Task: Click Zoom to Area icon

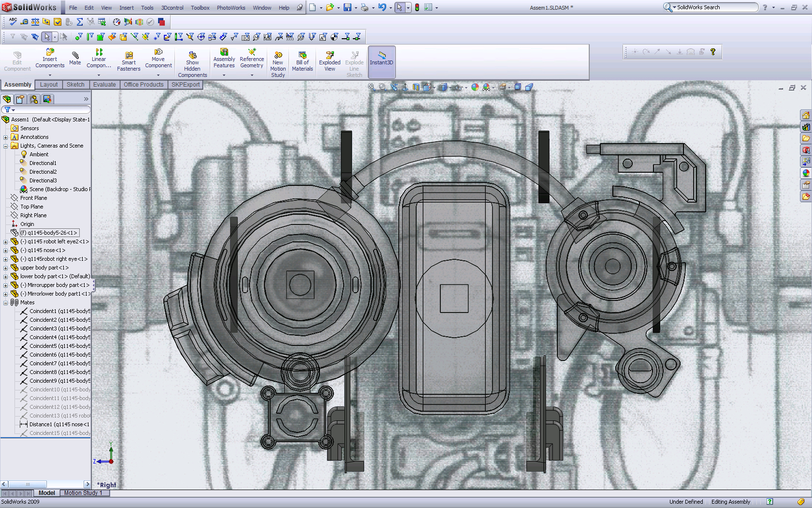Action: tap(382, 87)
